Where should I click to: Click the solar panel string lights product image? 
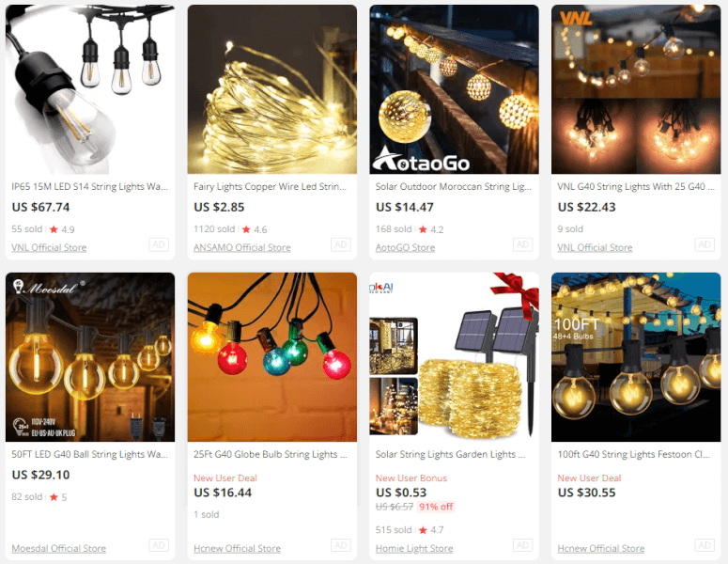point(454,357)
